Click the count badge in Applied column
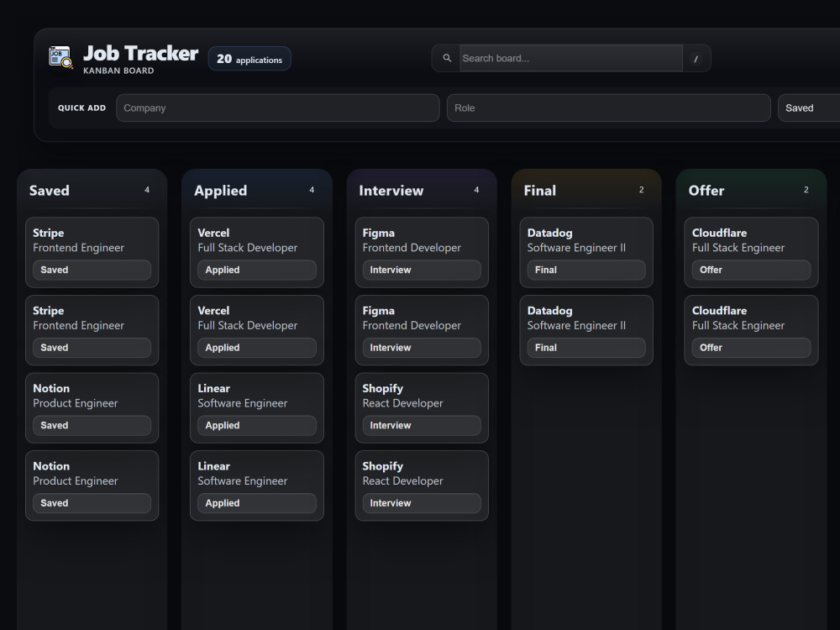The width and height of the screenshot is (840, 630). click(312, 190)
